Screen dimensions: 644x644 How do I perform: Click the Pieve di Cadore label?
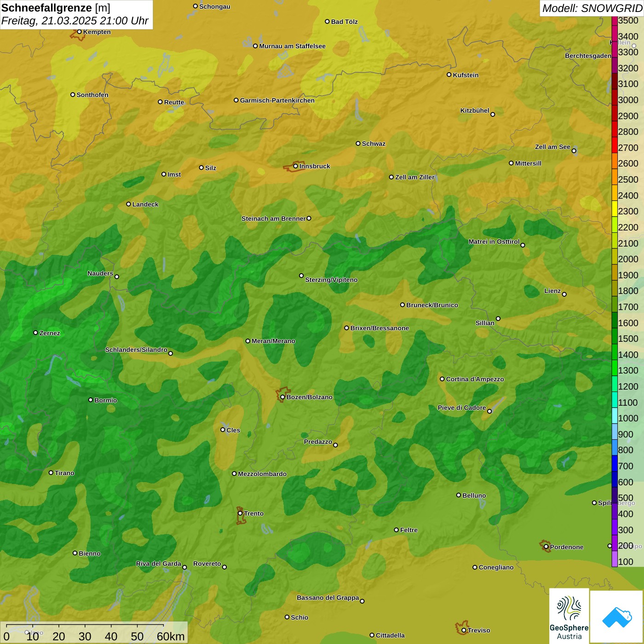click(462, 408)
